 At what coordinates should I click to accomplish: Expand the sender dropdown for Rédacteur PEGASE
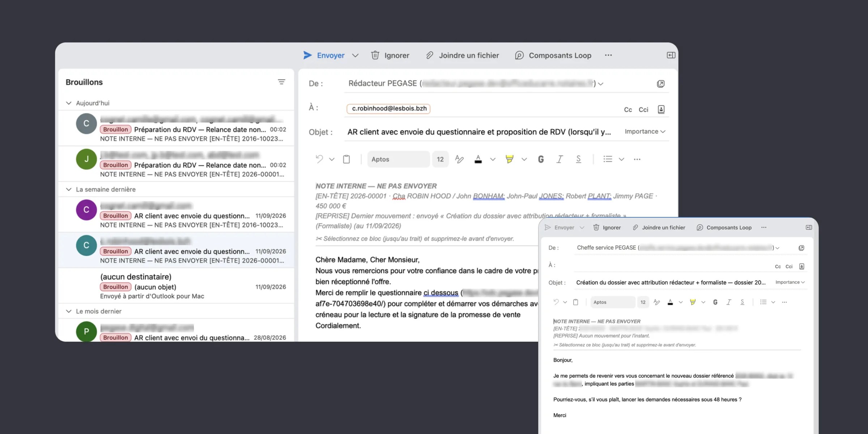point(601,84)
